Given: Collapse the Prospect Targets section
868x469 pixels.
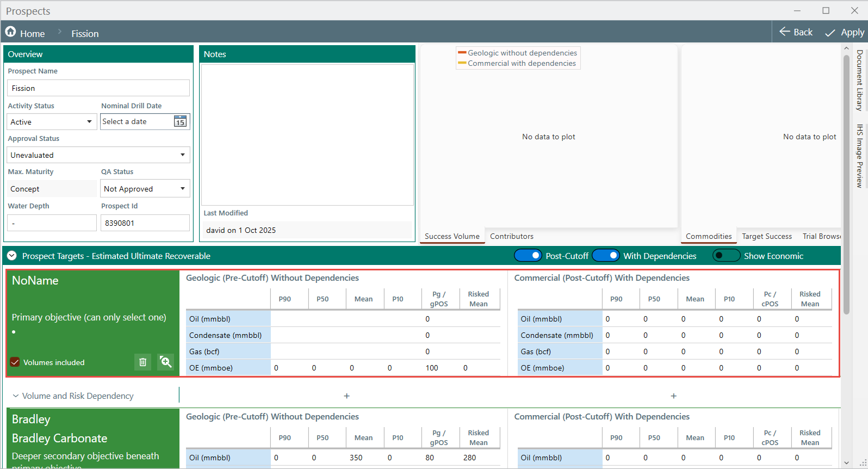Looking at the screenshot, I should (x=12, y=256).
